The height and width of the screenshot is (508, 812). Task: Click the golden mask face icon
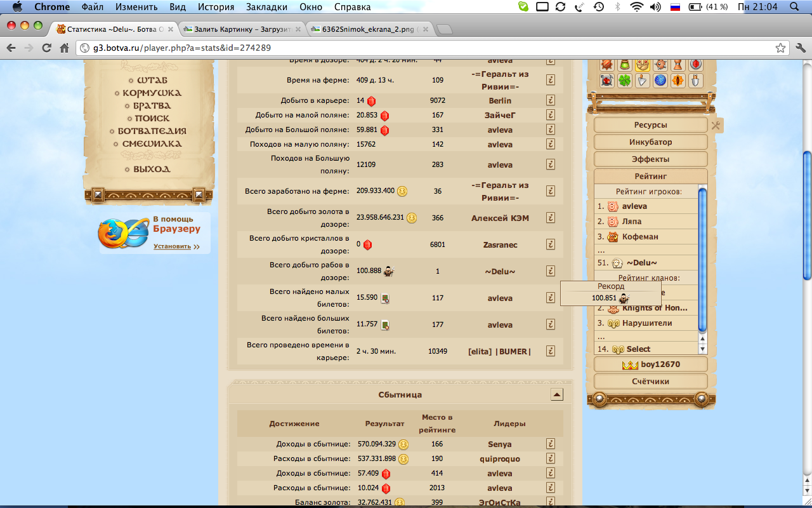(643, 64)
